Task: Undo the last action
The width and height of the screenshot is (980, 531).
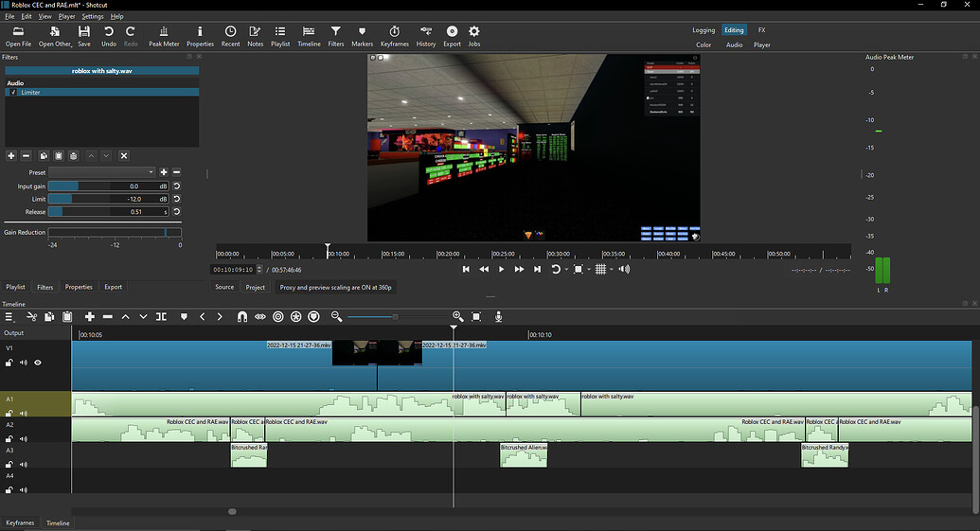Action: coord(109,36)
